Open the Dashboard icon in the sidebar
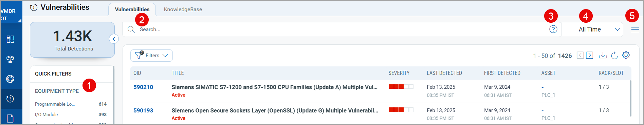 point(10,39)
